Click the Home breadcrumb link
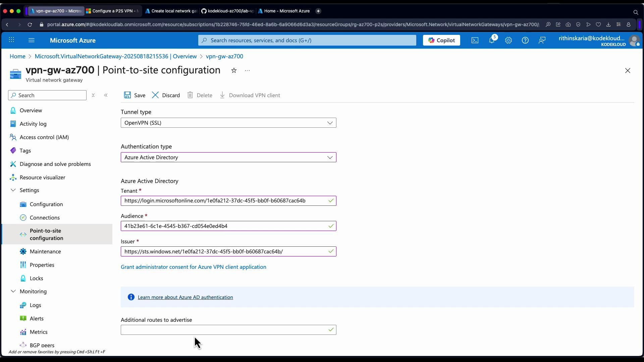This screenshot has width=644, height=362. point(17,56)
